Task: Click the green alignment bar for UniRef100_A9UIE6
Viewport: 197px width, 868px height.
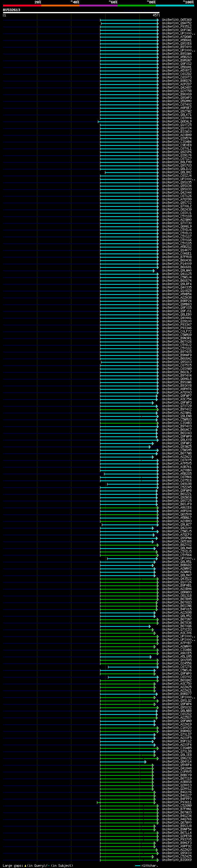Action: click(x=129, y=508)
